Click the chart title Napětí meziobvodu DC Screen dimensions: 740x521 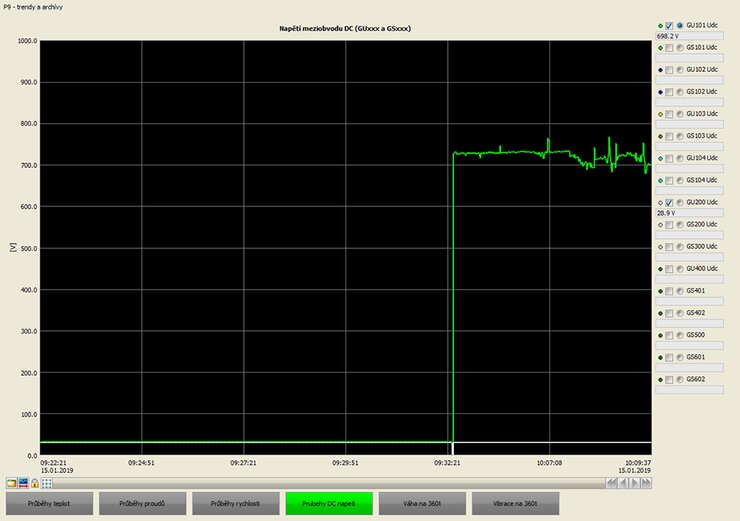[x=345, y=28]
